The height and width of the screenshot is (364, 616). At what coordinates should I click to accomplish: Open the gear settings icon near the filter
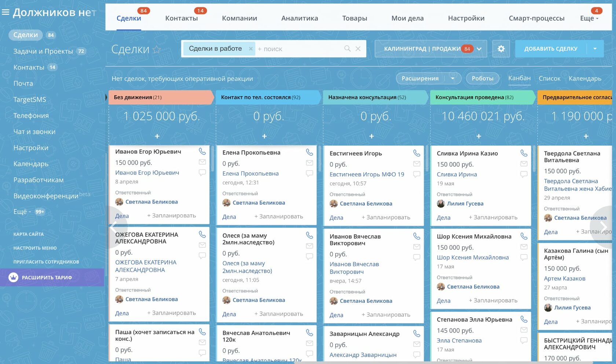[x=501, y=48]
